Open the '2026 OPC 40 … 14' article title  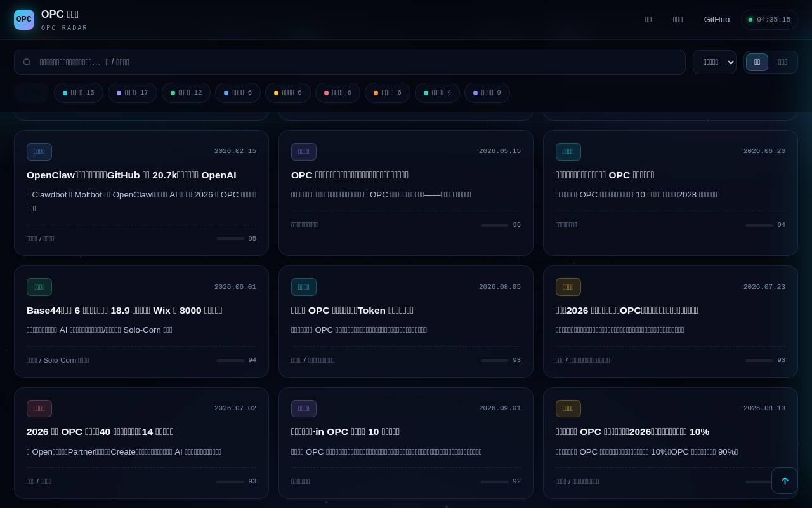click(100, 432)
